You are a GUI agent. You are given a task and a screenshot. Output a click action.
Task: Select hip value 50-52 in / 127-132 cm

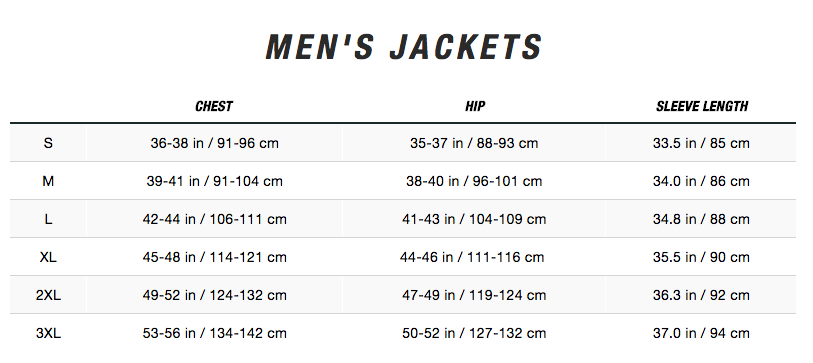coord(474,333)
